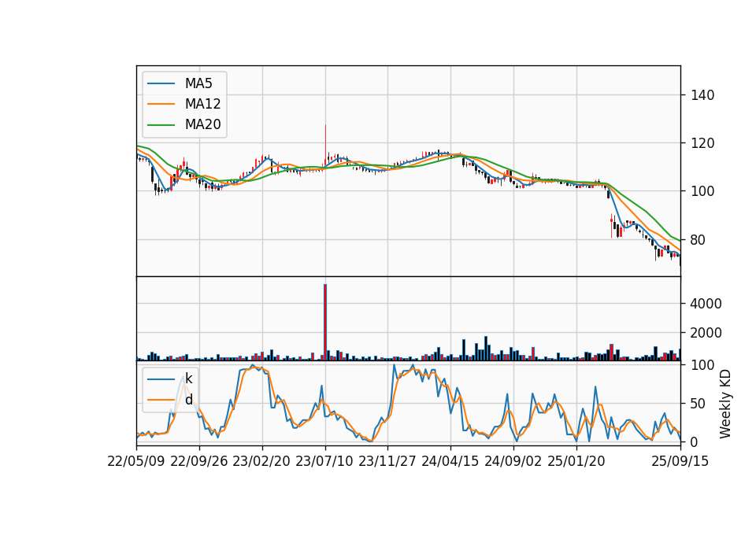Click the 0 KD axis tick
This screenshot has width=756, height=543.
[x=695, y=441]
